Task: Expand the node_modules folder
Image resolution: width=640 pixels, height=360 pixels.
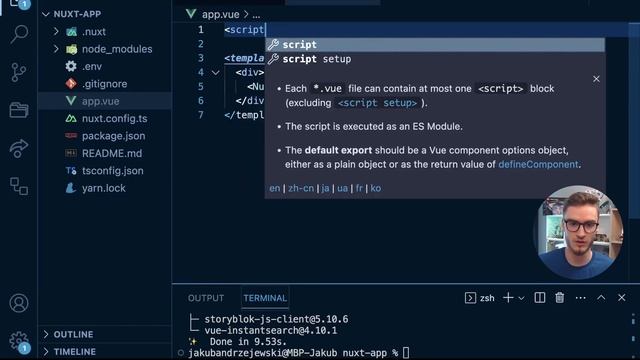Action: pyautogui.click(x=56, y=49)
